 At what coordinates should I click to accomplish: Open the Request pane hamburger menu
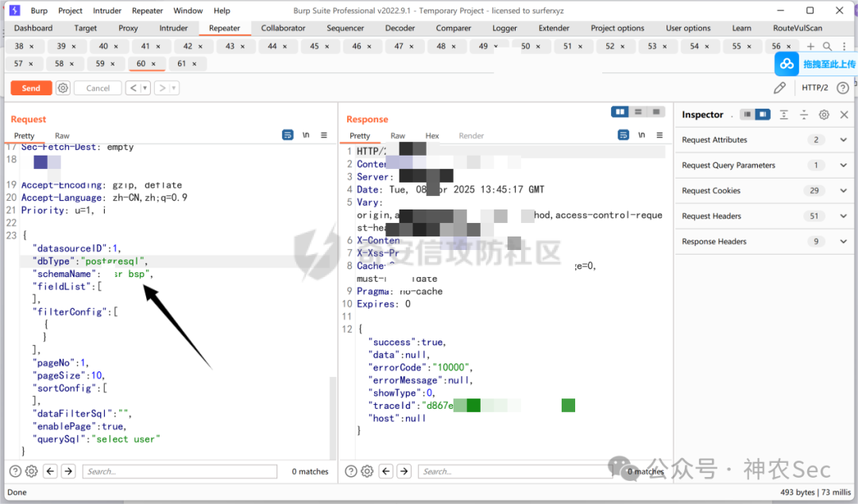click(324, 135)
